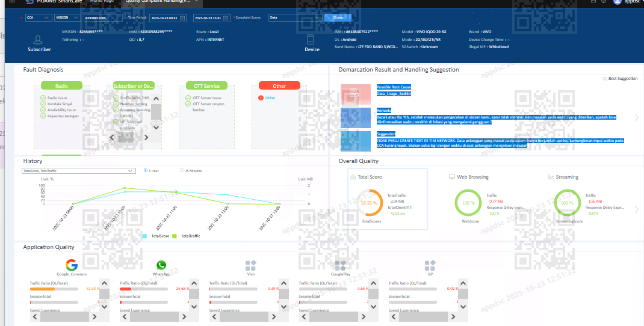Click up arrow of SIP card scrollbar
The width and height of the screenshot is (644, 326).
pos(463,283)
